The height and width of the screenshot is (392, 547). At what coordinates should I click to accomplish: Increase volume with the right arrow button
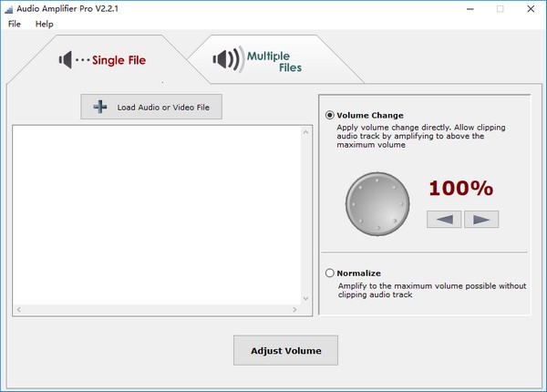click(x=481, y=220)
